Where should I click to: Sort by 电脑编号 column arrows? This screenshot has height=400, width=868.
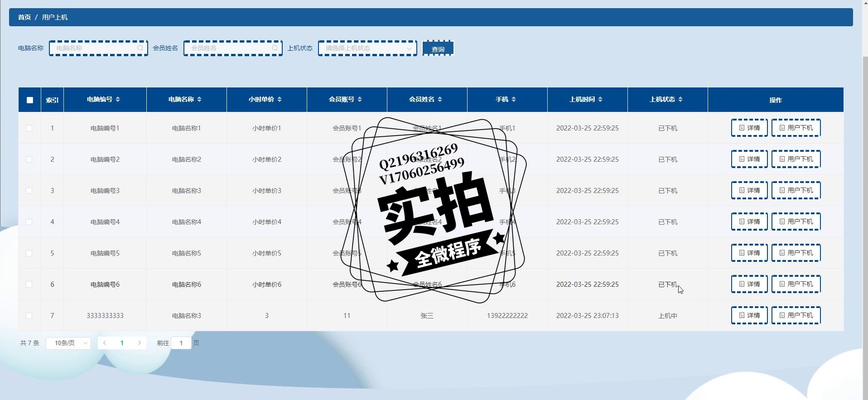(x=118, y=99)
